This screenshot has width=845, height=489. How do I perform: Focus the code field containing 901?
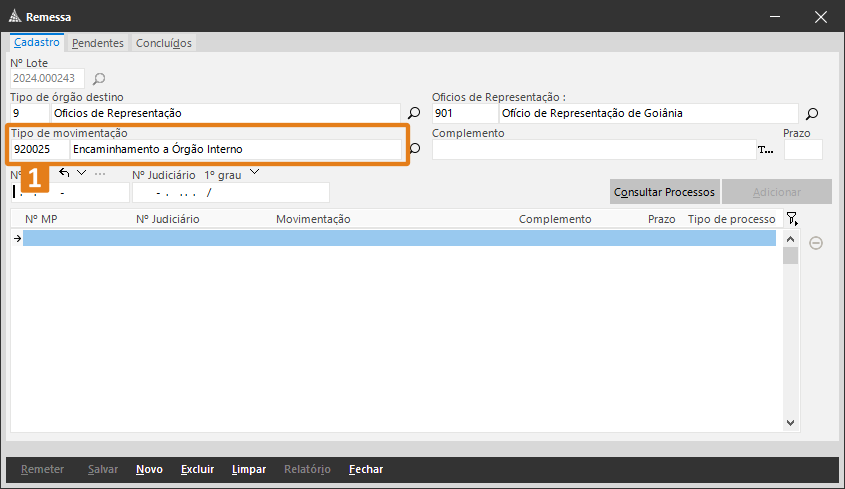click(465, 113)
